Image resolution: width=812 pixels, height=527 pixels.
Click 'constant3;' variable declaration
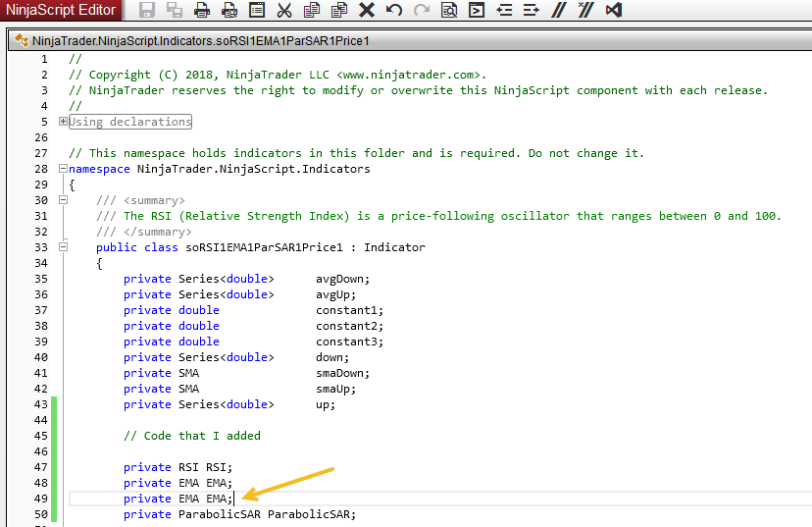coord(349,342)
